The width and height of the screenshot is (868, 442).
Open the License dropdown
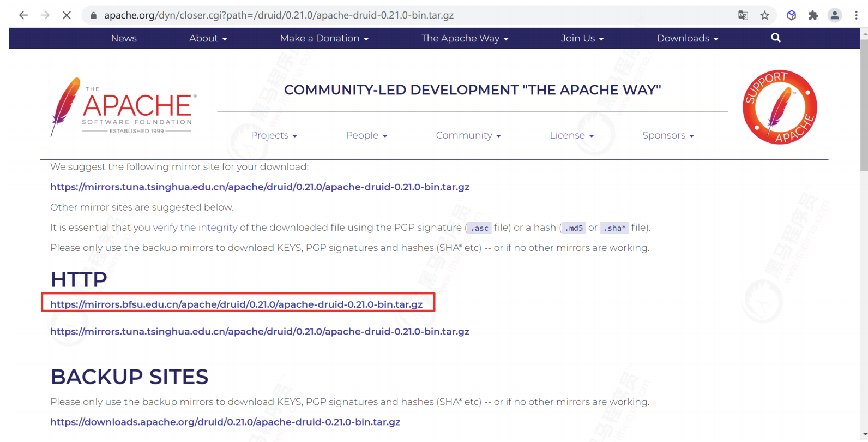[x=572, y=135]
